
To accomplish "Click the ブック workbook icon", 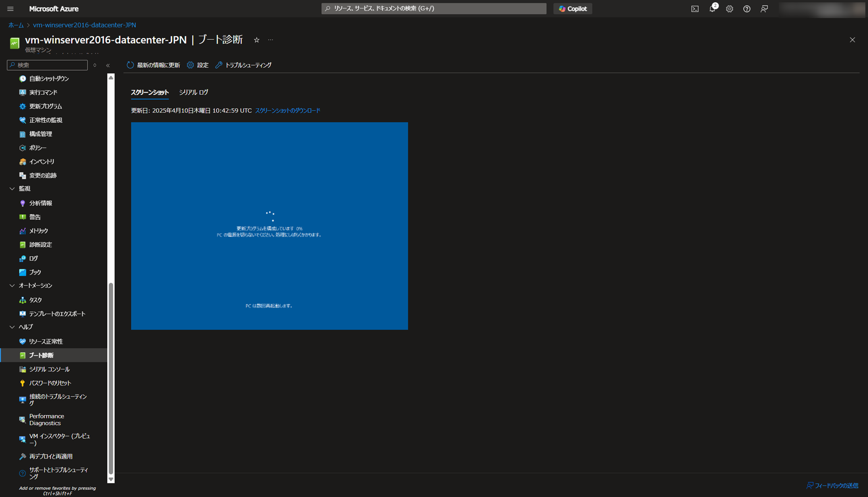I will 23,273.
